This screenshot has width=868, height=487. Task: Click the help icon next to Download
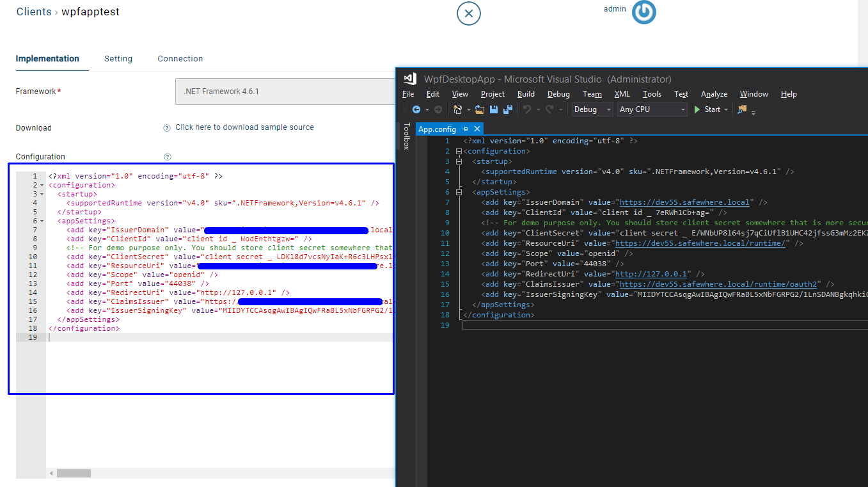pyautogui.click(x=167, y=128)
